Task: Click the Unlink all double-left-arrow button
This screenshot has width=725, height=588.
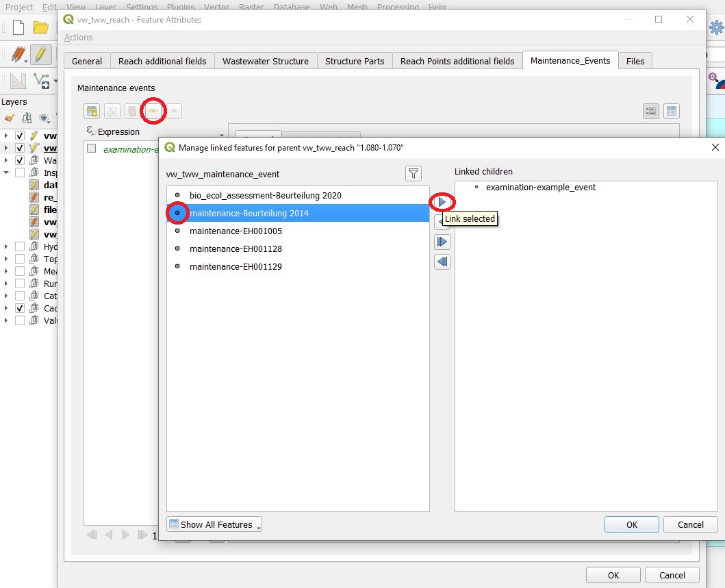Action: pyautogui.click(x=442, y=261)
